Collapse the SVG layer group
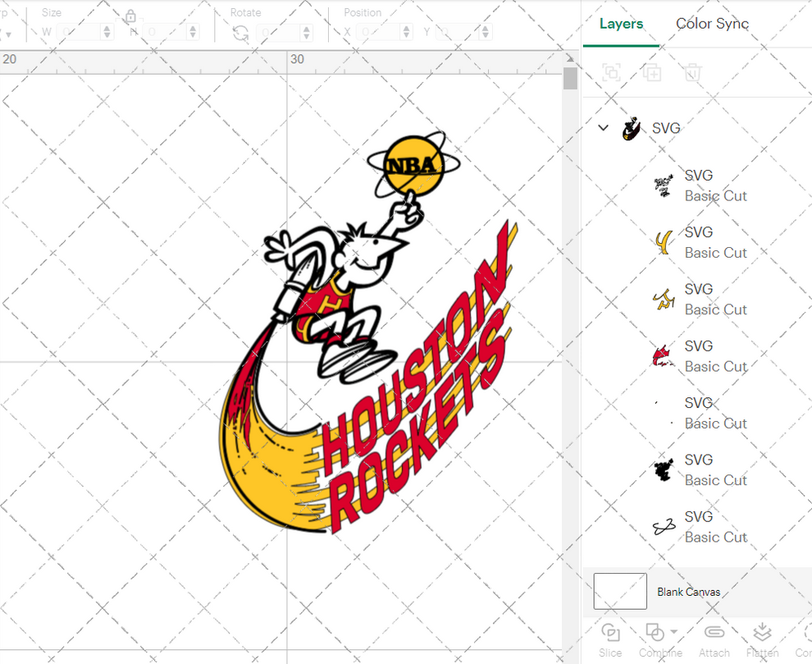The height and width of the screenshot is (664, 812). (603, 128)
